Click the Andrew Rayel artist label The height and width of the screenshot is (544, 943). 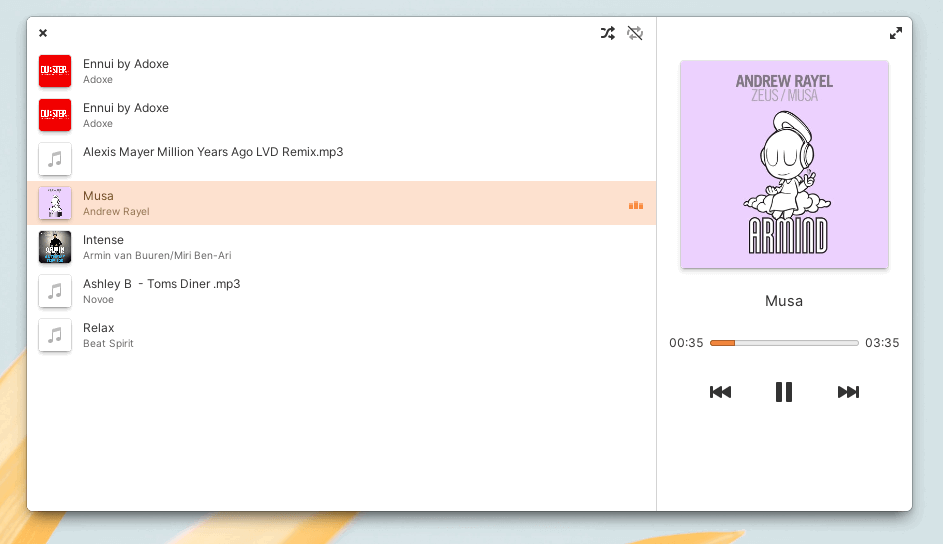(116, 212)
